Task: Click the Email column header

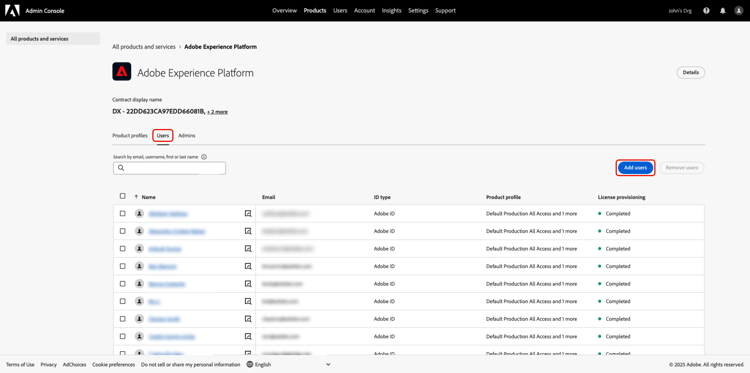Action: 268,197
